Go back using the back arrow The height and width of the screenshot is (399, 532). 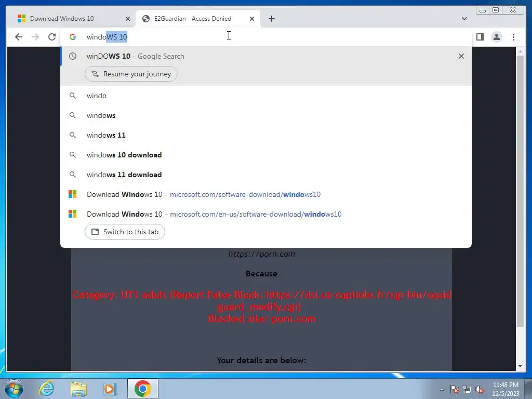19,37
